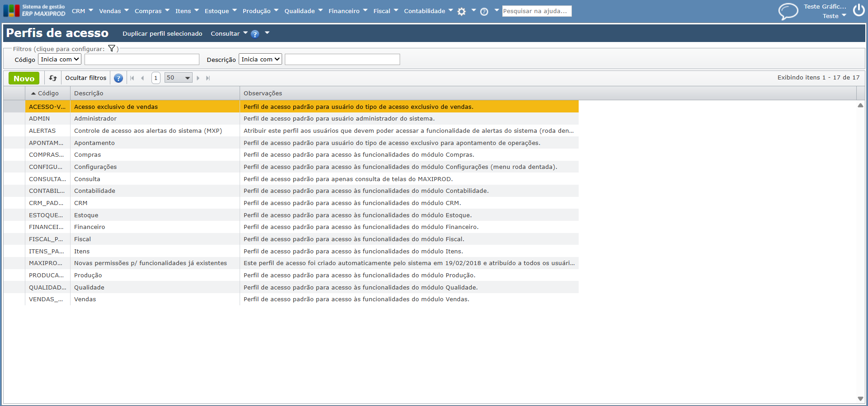Click the Código filter text field
868x406 pixels.
tap(142, 59)
